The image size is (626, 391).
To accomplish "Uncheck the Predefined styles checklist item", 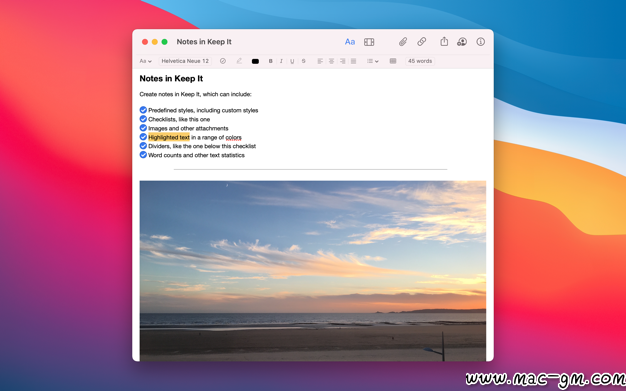I will pos(143,110).
